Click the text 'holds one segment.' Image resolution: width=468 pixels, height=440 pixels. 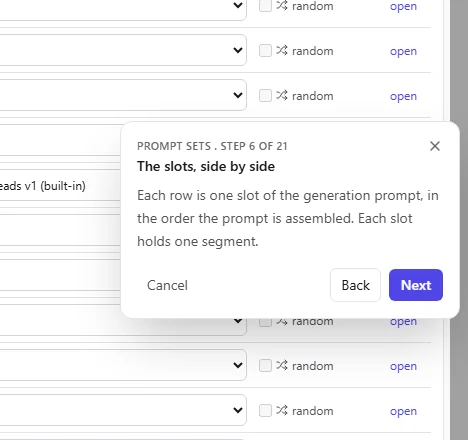click(x=198, y=241)
